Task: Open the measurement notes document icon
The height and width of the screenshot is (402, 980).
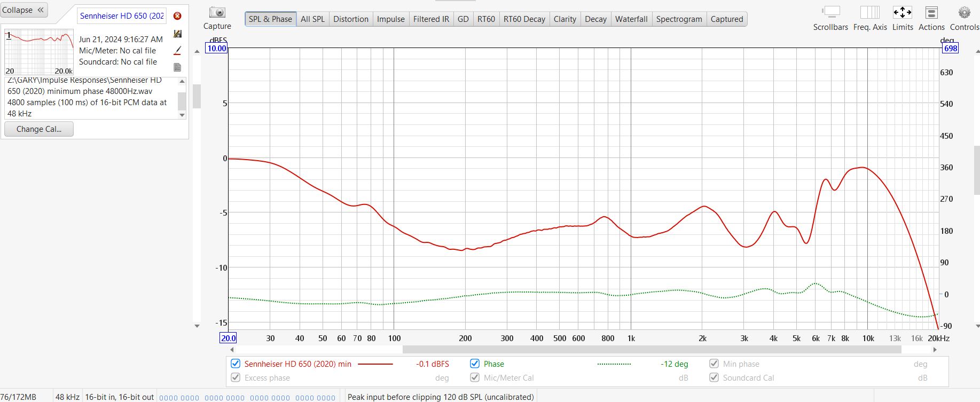Action: point(177,67)
